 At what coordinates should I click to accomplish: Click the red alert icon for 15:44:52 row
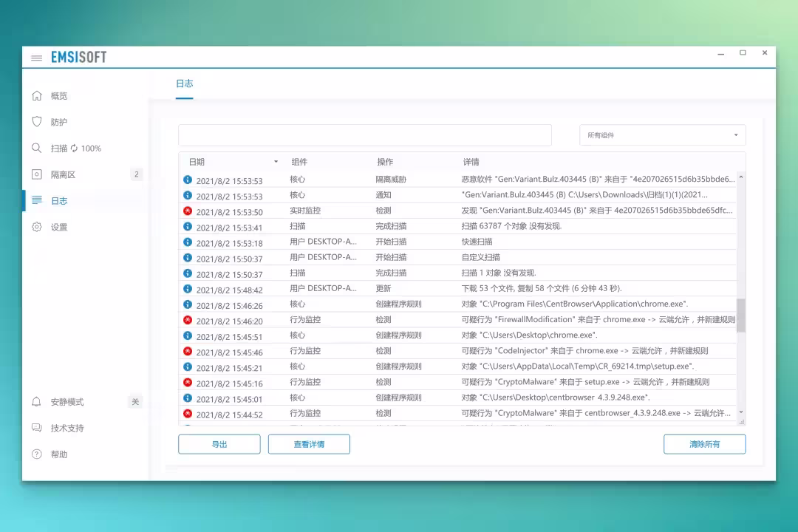188,413
